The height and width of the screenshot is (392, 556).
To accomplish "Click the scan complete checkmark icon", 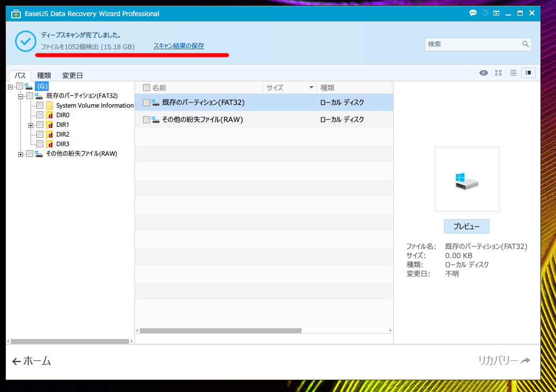I will tap(26, 41).
